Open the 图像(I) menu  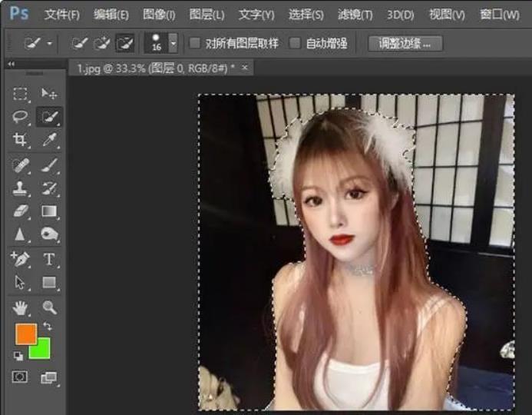159,15
